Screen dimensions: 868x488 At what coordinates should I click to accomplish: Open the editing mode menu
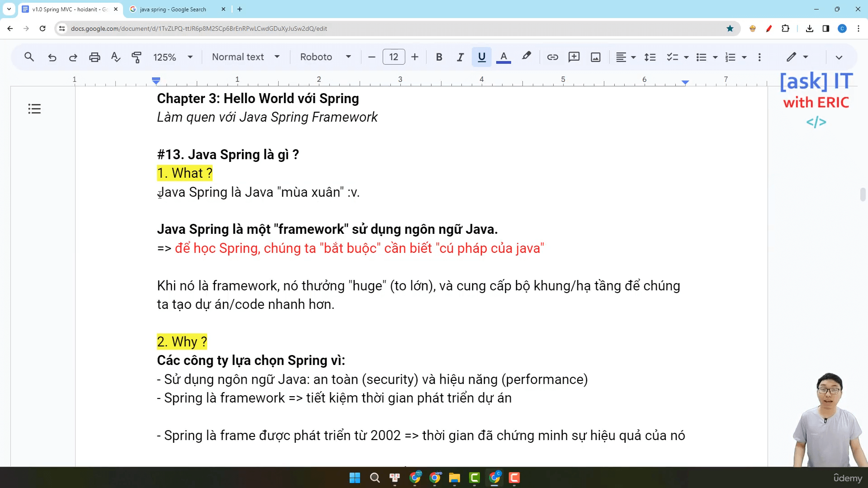point(797,57)
